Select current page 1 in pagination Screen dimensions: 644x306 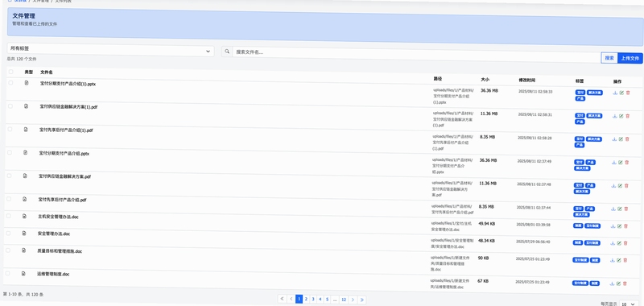click(299, 299)
